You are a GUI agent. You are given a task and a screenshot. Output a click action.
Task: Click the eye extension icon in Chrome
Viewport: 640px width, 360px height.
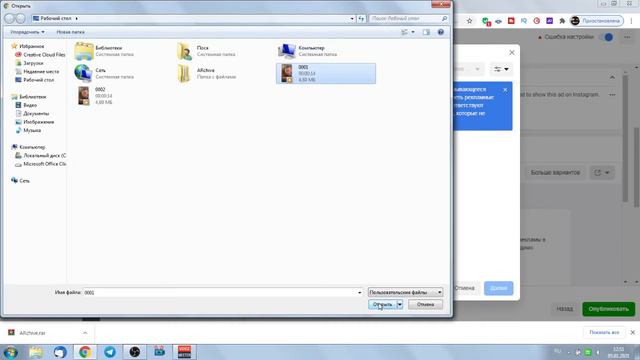tap(498, 21)
